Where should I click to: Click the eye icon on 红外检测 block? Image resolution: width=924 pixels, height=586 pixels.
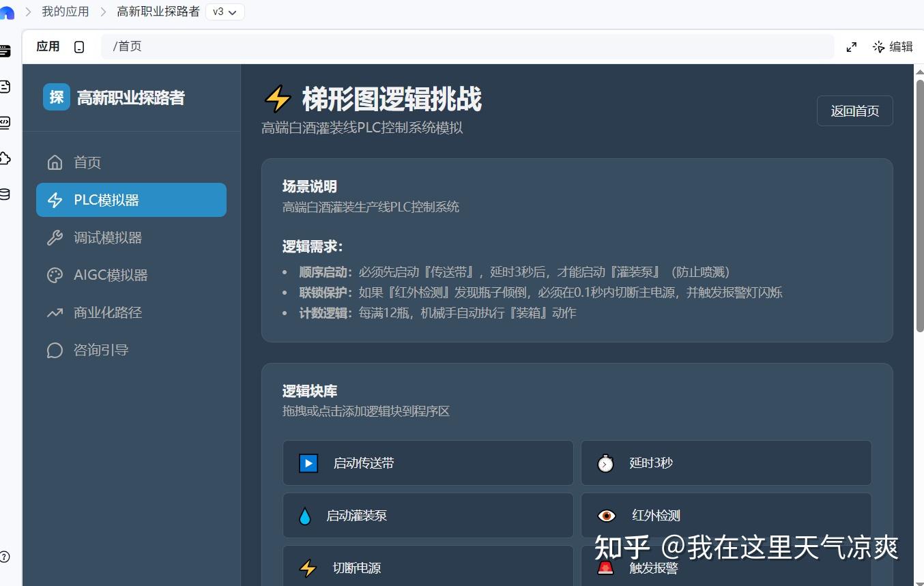pos(605,515)
